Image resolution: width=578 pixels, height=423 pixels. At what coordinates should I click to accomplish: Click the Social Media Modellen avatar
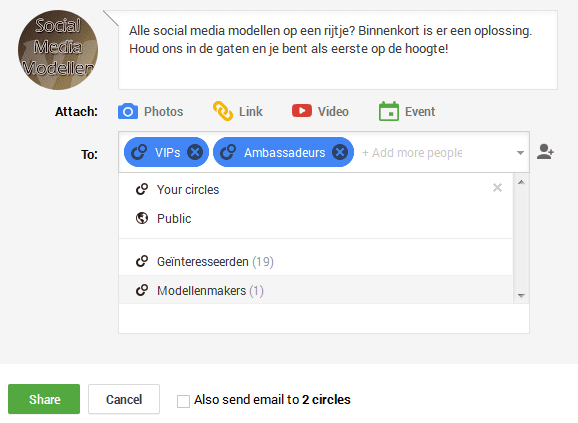coord(58,50)
